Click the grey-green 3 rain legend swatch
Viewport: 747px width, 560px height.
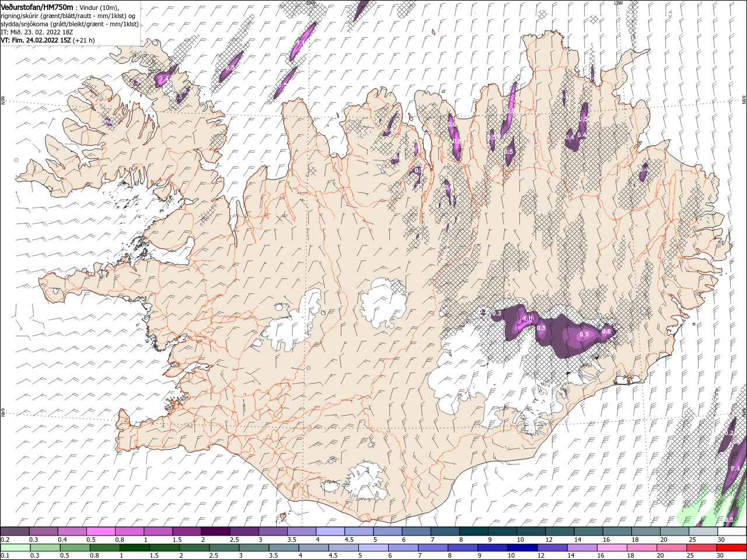click(x=254, y=548)
